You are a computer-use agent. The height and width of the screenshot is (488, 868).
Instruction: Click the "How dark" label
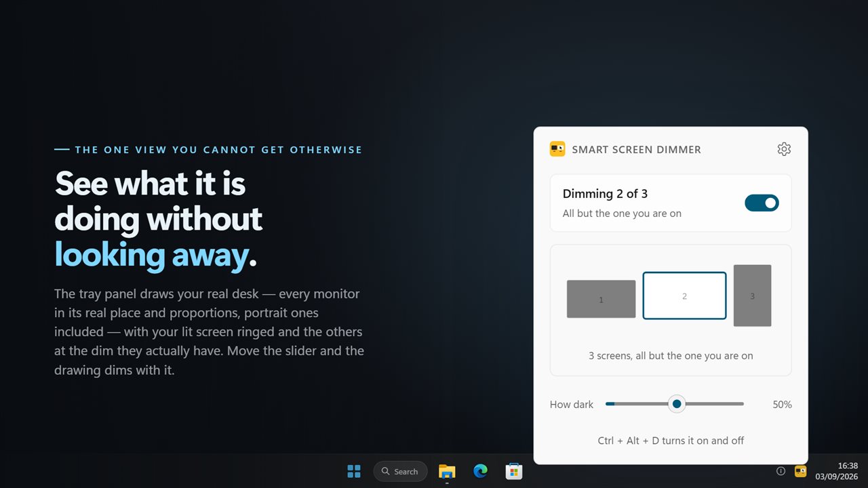(572, 405)
